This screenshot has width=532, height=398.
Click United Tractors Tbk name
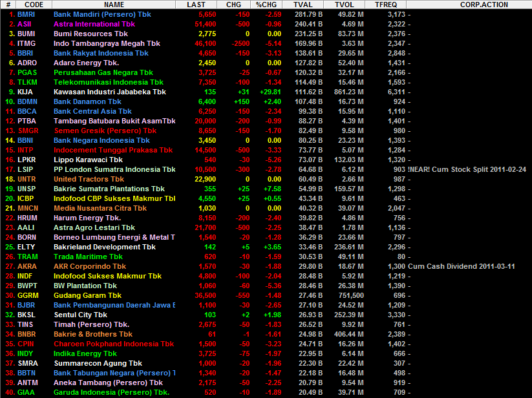tap(89, 179)
